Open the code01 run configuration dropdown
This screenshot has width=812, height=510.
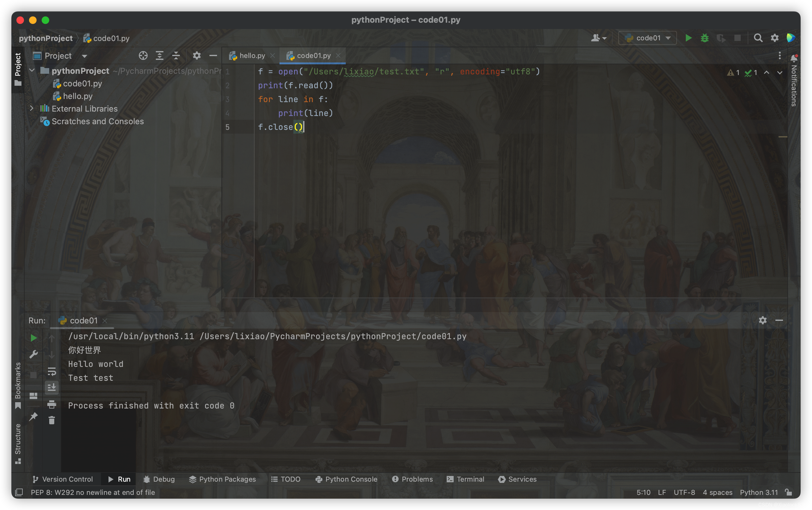click(647, 38)
